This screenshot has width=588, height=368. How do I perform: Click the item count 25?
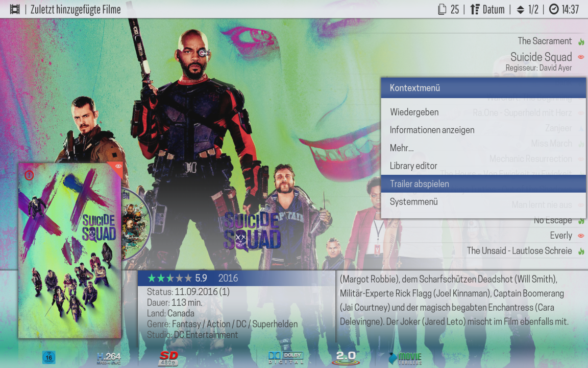point(454,9)
